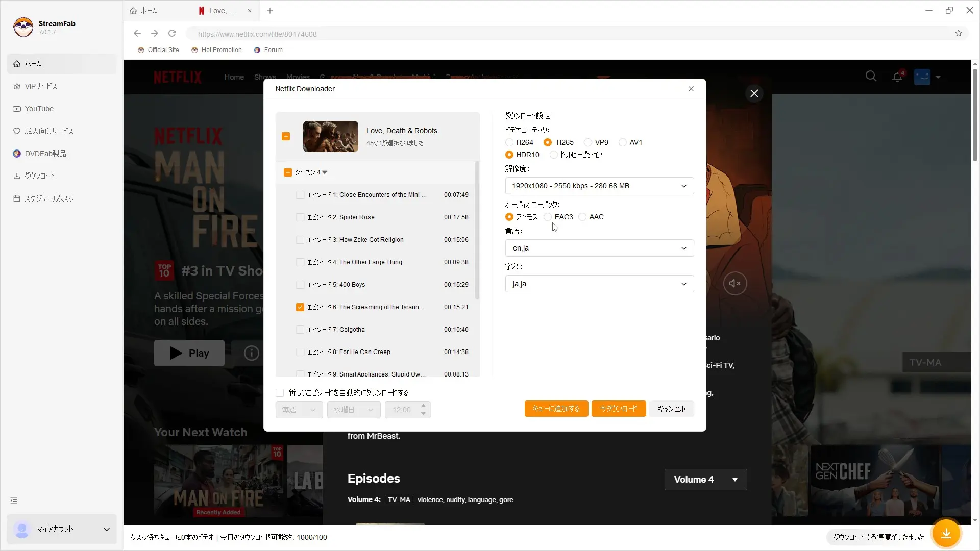This screenshot has height=551, width=980.
Task: Open the 水曜日 weekday dropdown
Action: coord(354,410)
